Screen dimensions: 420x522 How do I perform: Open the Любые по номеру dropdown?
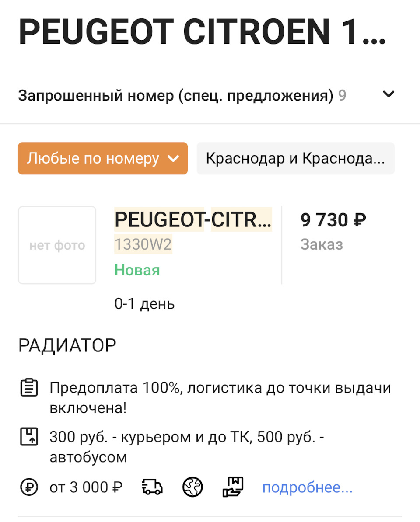tap(102, 158)
